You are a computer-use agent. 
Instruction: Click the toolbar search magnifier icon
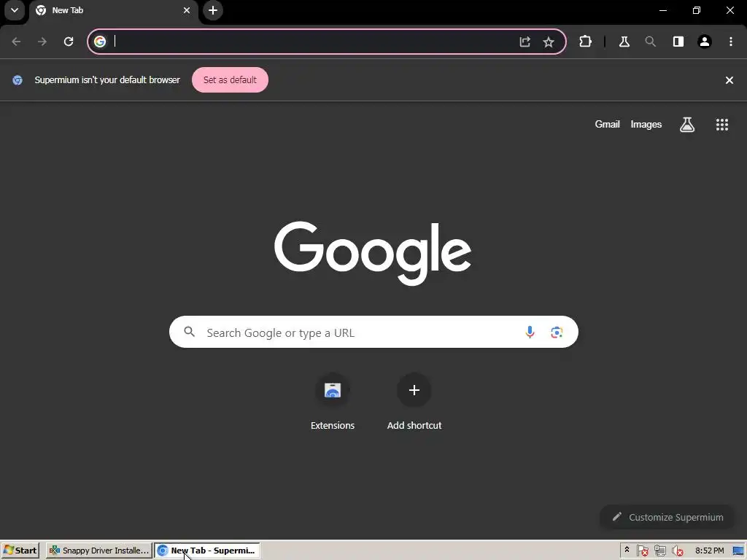[650, 42]
